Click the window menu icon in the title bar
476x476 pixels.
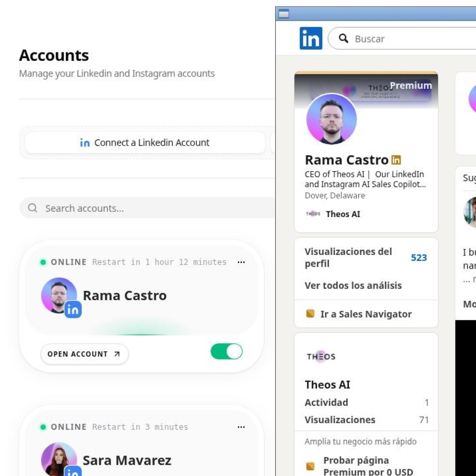pyautogui.click(x=284, y=14)
